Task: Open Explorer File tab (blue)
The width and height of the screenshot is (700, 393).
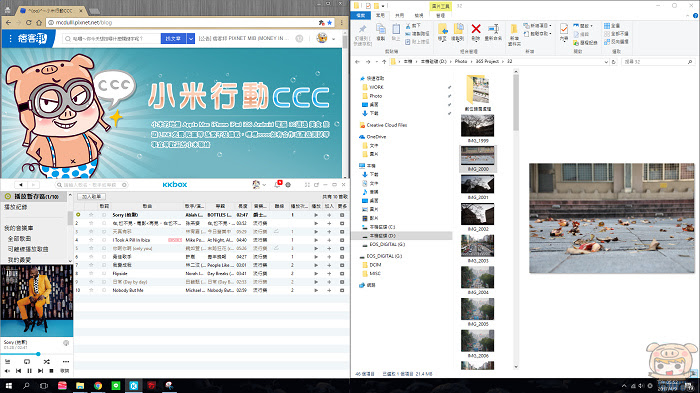Action: coord(361,15)
